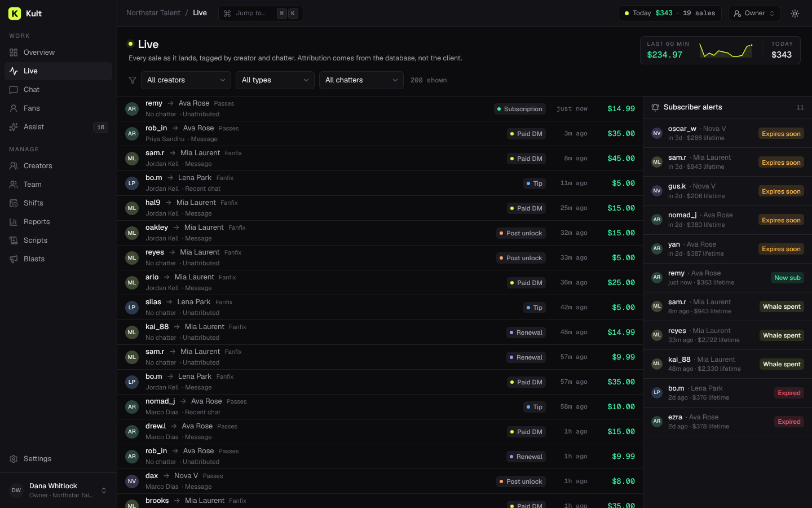Click the $45.00 amount on sam.r's row
This screenshot has width=812, height=508.
(x=621, y=159)
